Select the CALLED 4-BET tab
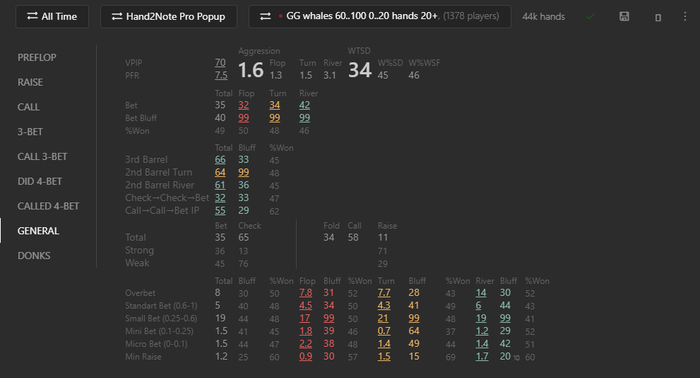Viewport: 700px width, 378px height. (x=48, y=206)
